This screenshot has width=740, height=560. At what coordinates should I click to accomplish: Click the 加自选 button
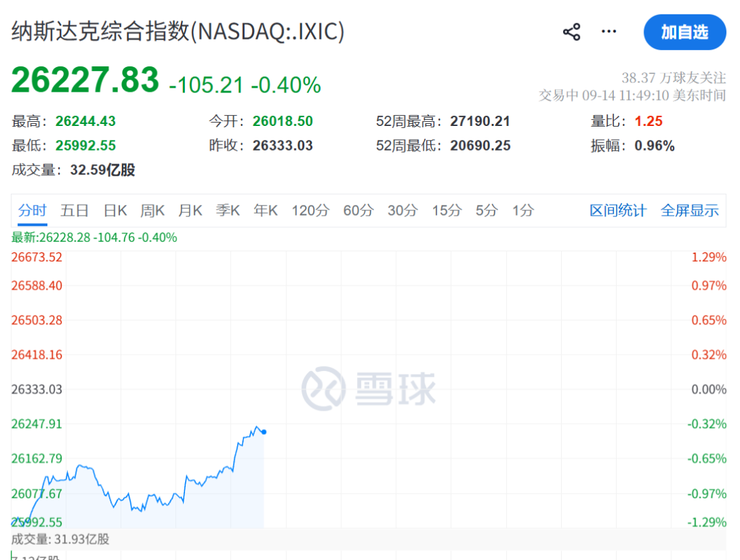coord(684,32)
